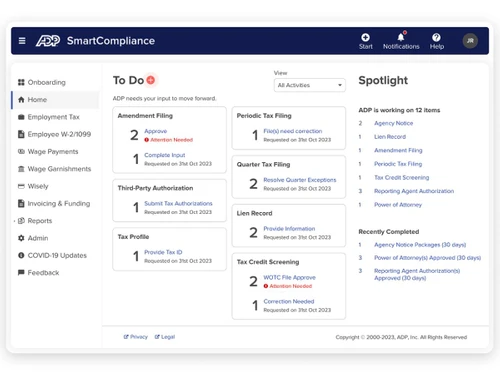Click Approve under Amendment Filing
This screenshot has height=375, width=500.
156,131
